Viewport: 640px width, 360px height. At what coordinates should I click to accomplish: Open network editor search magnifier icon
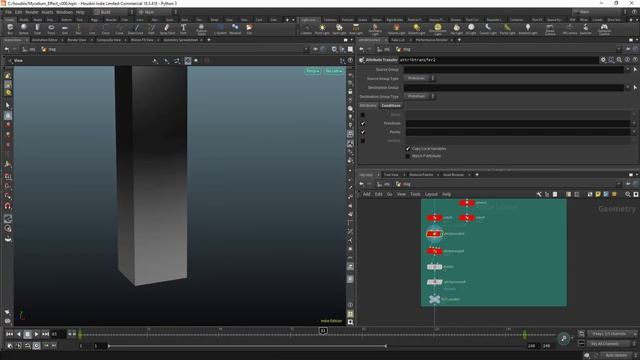coord(628,194)
